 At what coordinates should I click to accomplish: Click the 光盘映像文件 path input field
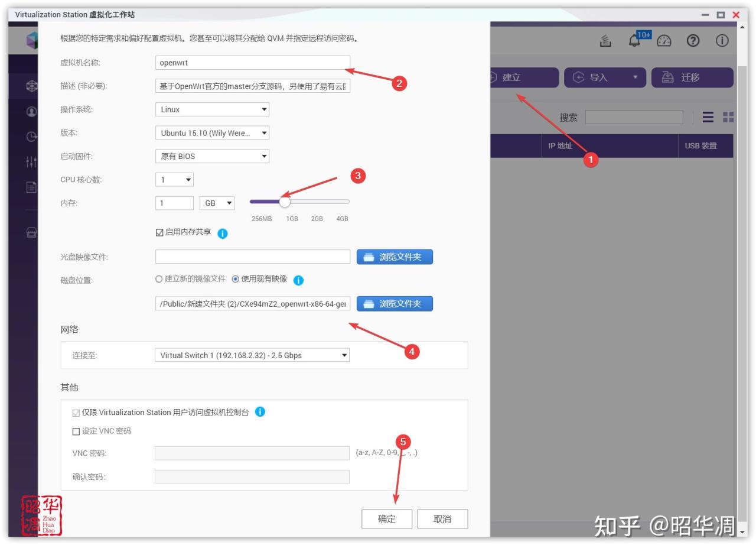(253, 257)
